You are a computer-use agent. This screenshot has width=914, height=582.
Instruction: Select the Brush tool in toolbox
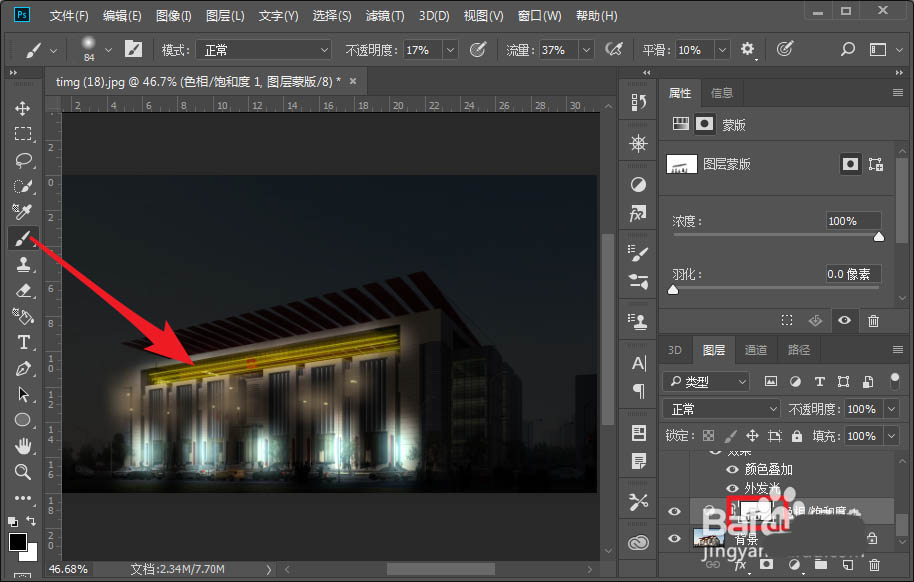click(23, 238)
